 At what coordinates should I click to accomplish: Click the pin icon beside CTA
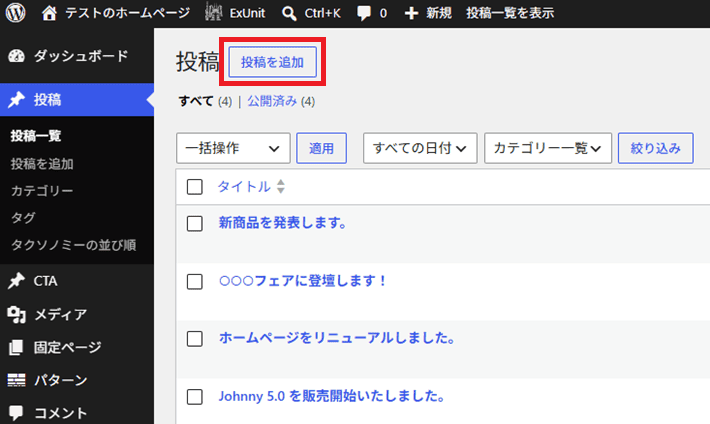[x=16, y=281]
